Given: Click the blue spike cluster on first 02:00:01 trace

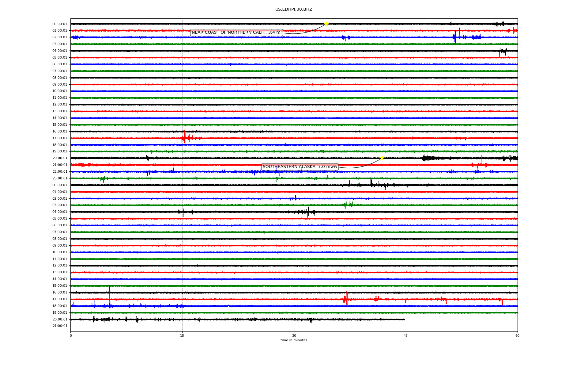Looking at the screenshot, I should point(455,37).
